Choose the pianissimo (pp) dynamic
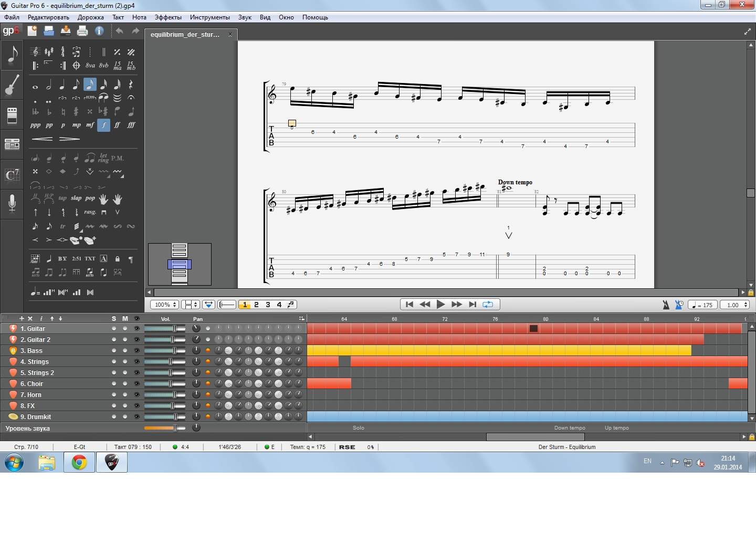 pyautogui.click(x=49, y=125)
